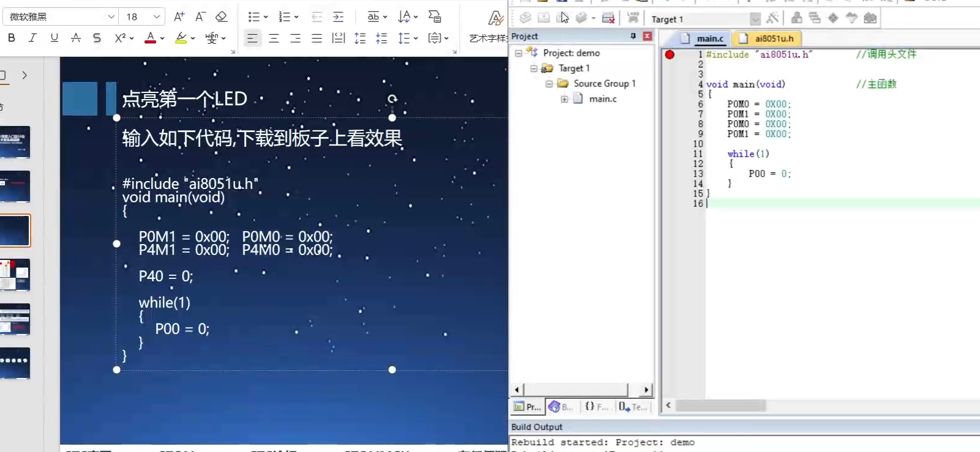Toggle italic formatting in the ribbon
980x452 pixels.
[x=32, y=38]
